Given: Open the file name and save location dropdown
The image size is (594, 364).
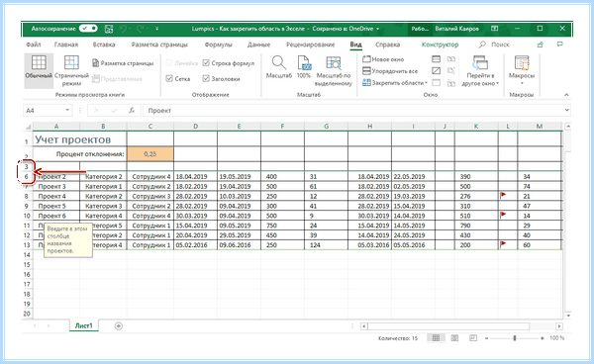Looking at the screenshot, I should pyautogui.click(x=378, y=29).
